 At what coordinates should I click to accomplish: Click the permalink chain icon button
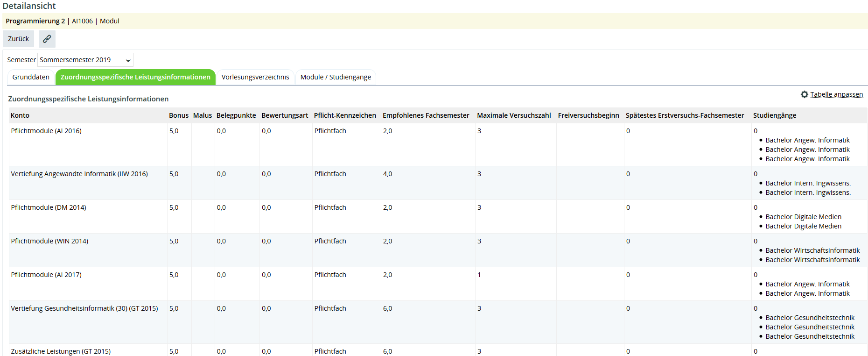[x=47, y=39]
